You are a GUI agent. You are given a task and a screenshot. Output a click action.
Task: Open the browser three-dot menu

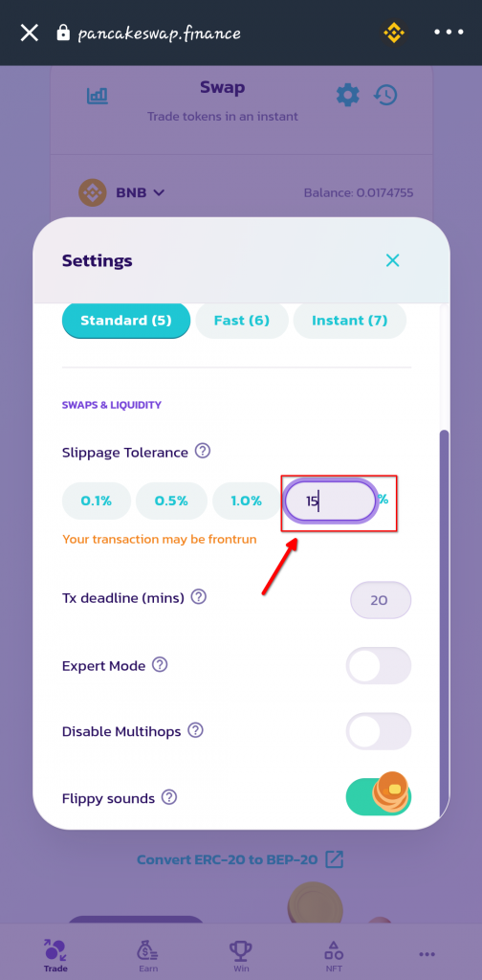tap(449, 33)
